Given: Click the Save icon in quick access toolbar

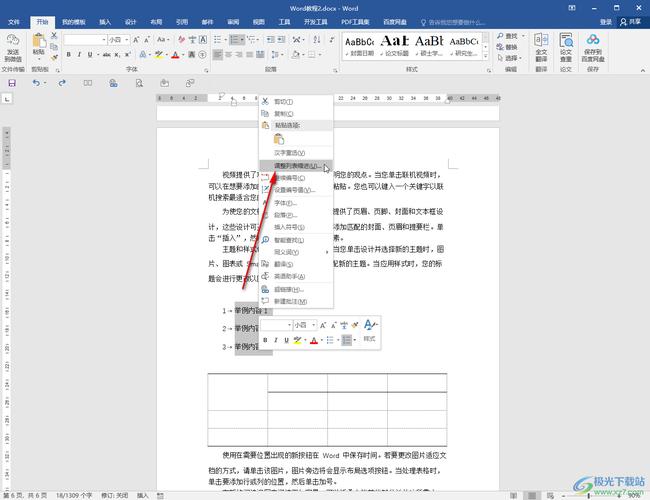Looking at the screenshot, I should (12, 83).
